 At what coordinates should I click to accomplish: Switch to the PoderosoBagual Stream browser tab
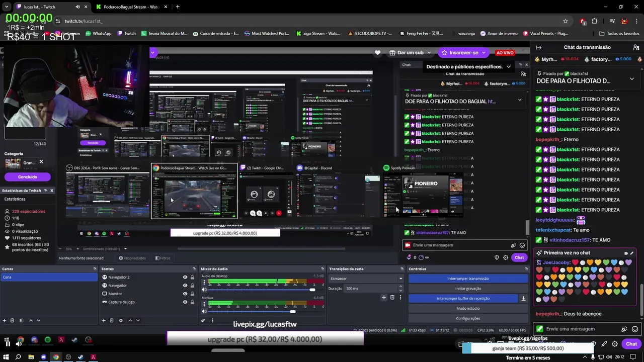131,7
